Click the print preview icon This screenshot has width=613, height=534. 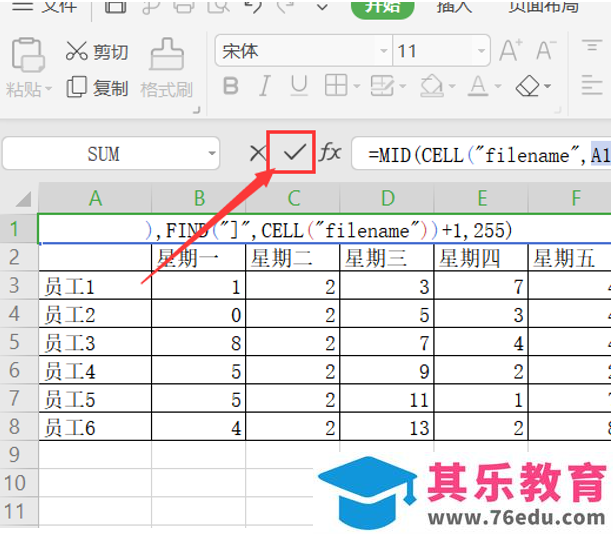[x=218, y=7]
